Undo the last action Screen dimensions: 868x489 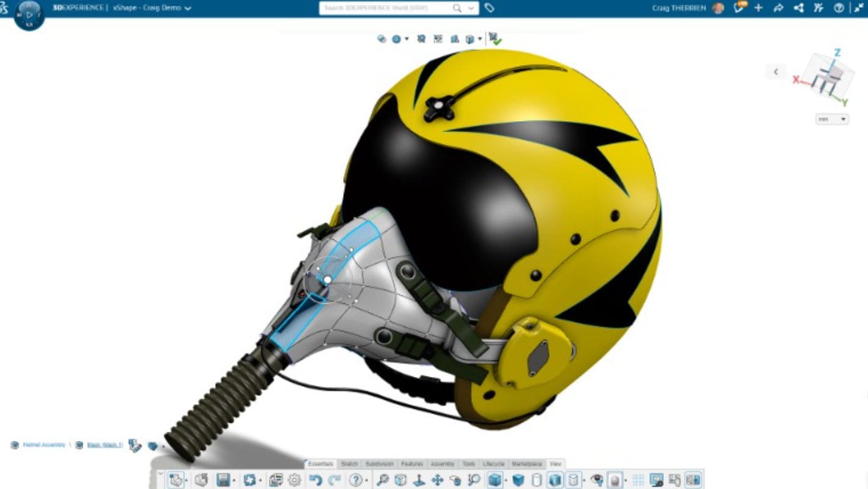pyautogui.click(x=315, y=479)
